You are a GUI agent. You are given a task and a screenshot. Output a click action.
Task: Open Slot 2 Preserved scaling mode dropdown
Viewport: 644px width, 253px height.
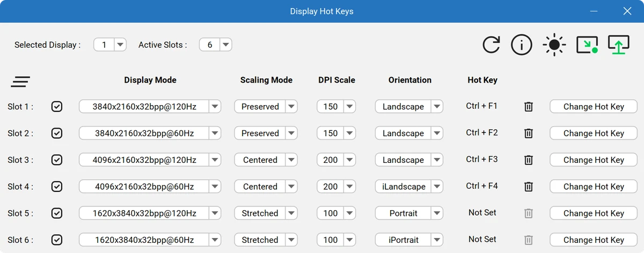[266, 133]
